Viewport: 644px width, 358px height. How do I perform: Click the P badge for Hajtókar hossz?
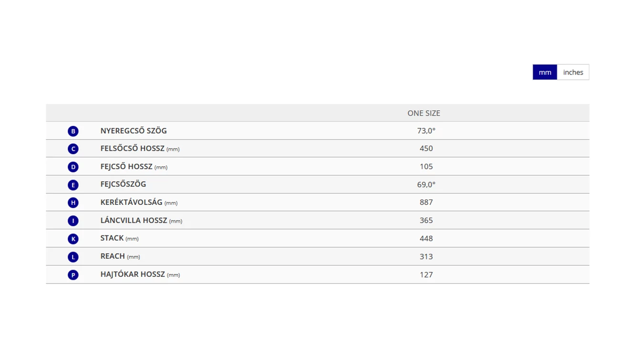(x=73, y=275)
